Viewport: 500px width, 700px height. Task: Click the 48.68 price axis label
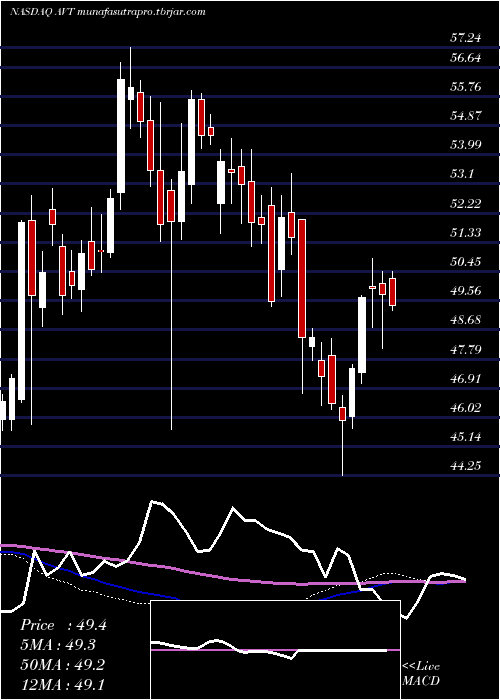pos(466,320)
